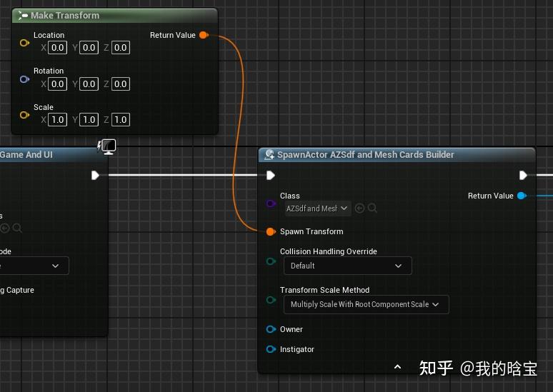Click the use-selected arrow icon on Game And UI node
Viewport: 553px width, 392px height.
4,228
